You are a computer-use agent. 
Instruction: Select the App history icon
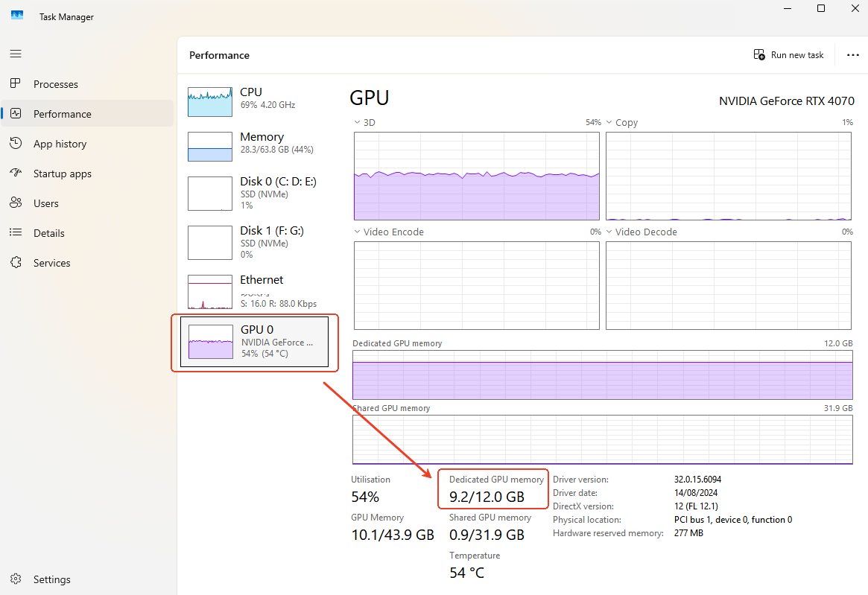(16, 144)
